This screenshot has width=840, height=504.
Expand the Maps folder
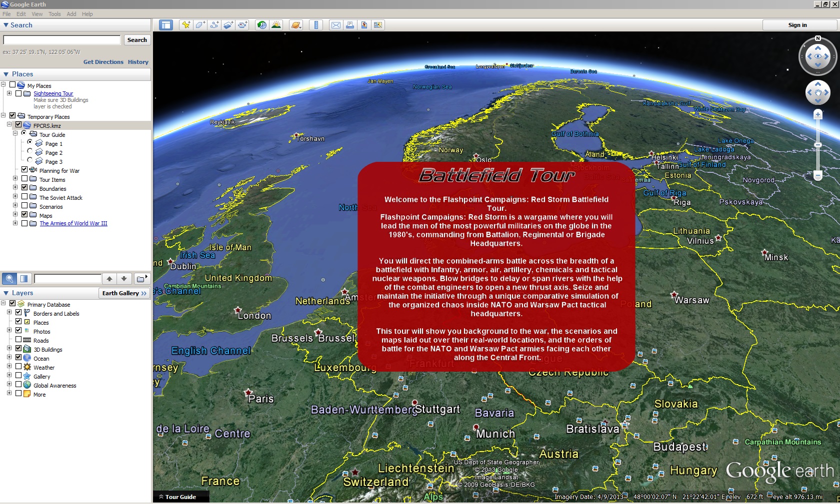[15, 214]
